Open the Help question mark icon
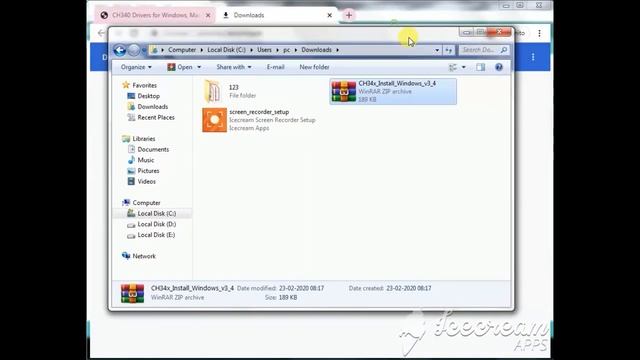The image size is (640, 360). [x=499, y=67]
